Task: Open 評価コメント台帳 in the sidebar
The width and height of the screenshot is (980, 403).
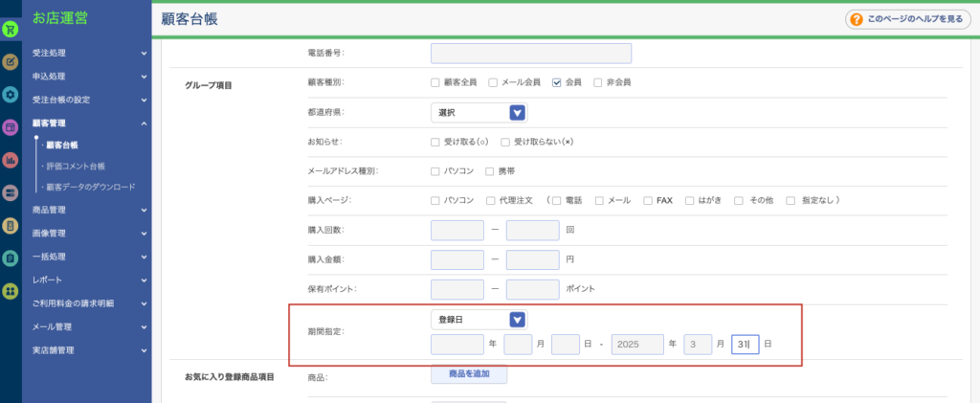Action: click(77, 166)
